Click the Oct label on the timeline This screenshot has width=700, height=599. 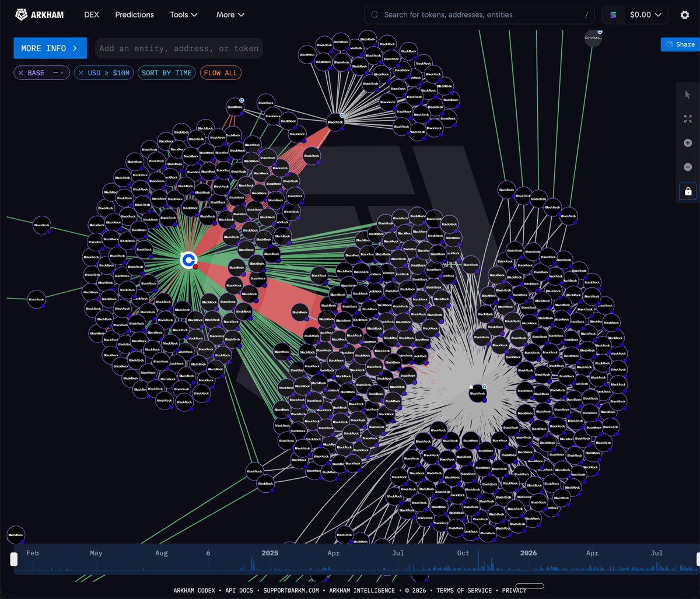coord(463,553)
